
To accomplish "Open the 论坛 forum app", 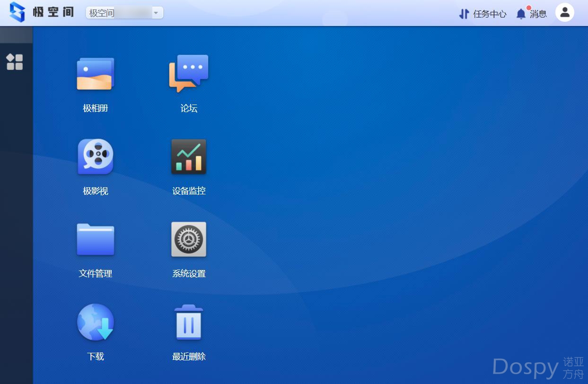I will [189, 73].
